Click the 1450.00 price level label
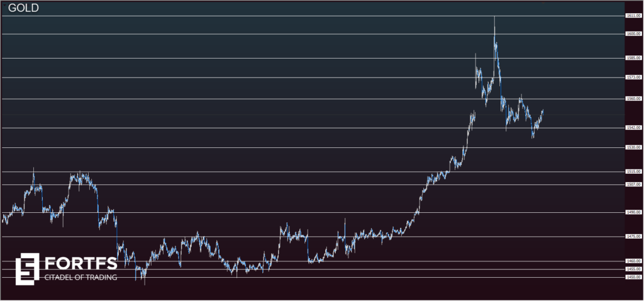This screenshot has height=301, width=644. point(633,277)
